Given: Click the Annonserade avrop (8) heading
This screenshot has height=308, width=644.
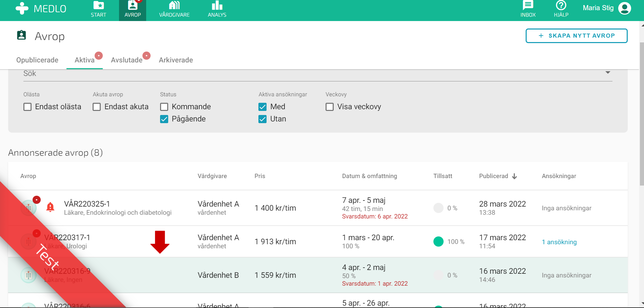Looking at the screenshot, I should [56, 153].
